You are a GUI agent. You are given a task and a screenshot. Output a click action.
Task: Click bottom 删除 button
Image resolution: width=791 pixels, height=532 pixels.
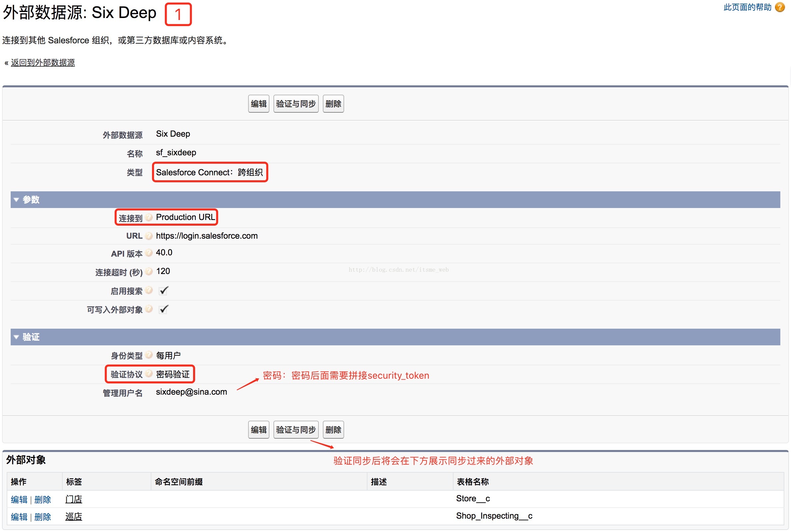pyautogui.click(x=333, y=430)
